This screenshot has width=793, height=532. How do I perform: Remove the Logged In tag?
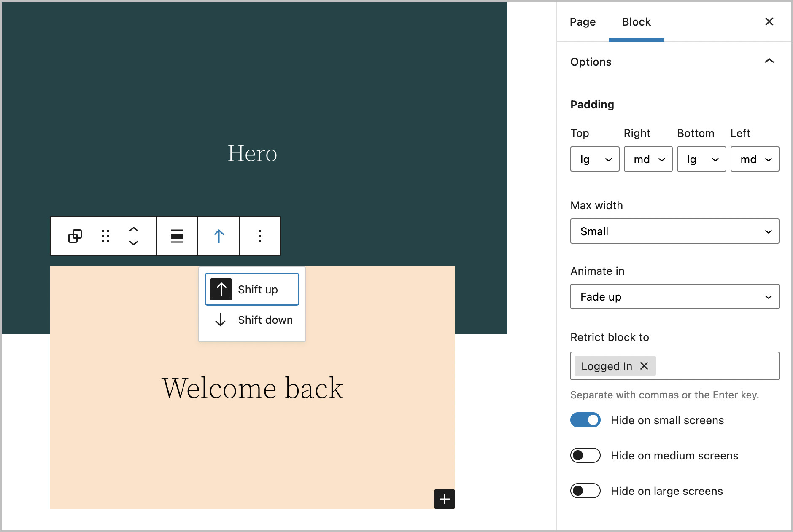click(644, 366)
